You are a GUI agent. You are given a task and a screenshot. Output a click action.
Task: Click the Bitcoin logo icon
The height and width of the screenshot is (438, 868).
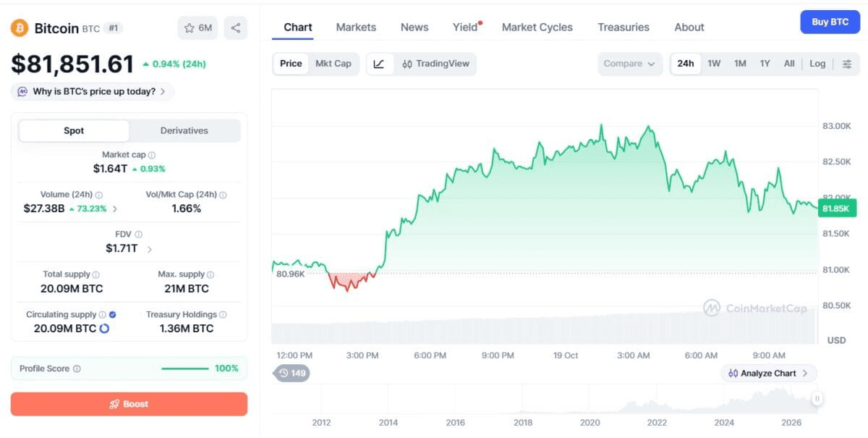pos(20,28)
